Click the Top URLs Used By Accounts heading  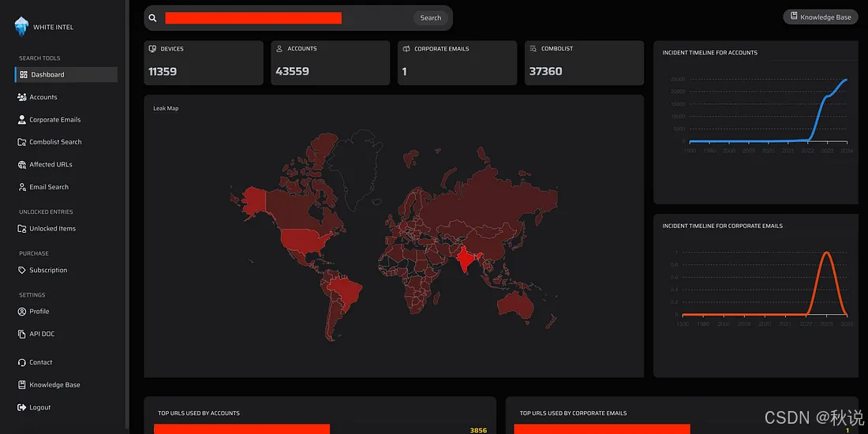coord(199,413)
